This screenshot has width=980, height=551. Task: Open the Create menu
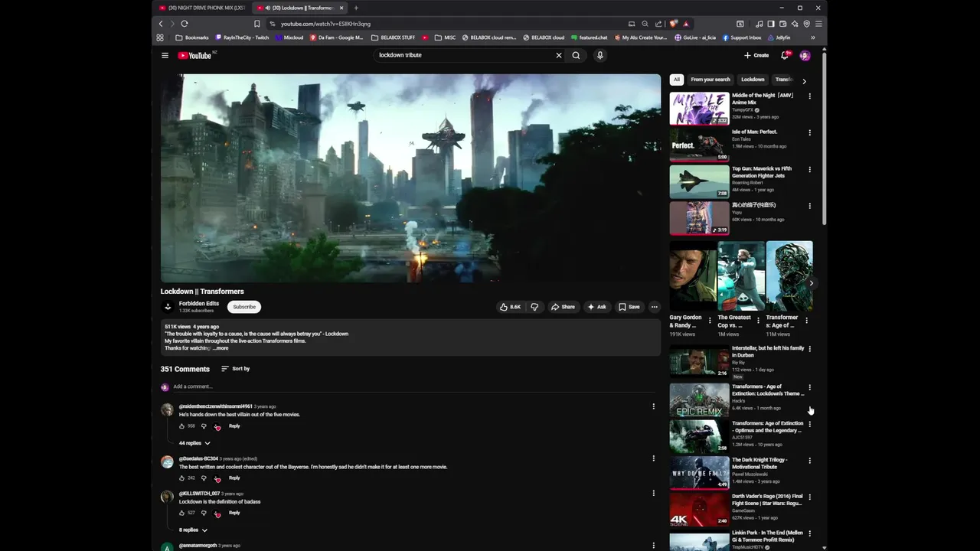pos(756,55)
